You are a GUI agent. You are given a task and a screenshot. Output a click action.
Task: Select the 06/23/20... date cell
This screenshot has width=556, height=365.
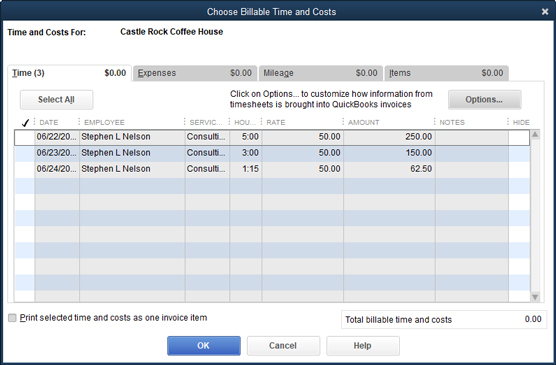pyautogui.click(x=57, y=153)
